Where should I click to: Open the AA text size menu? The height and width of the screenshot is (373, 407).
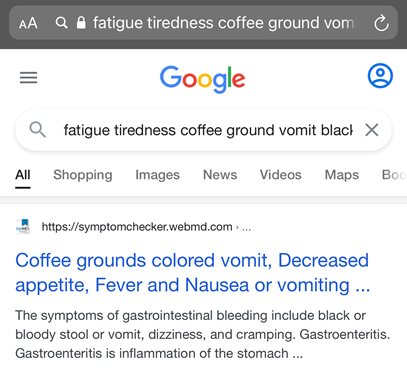(28, 23)
